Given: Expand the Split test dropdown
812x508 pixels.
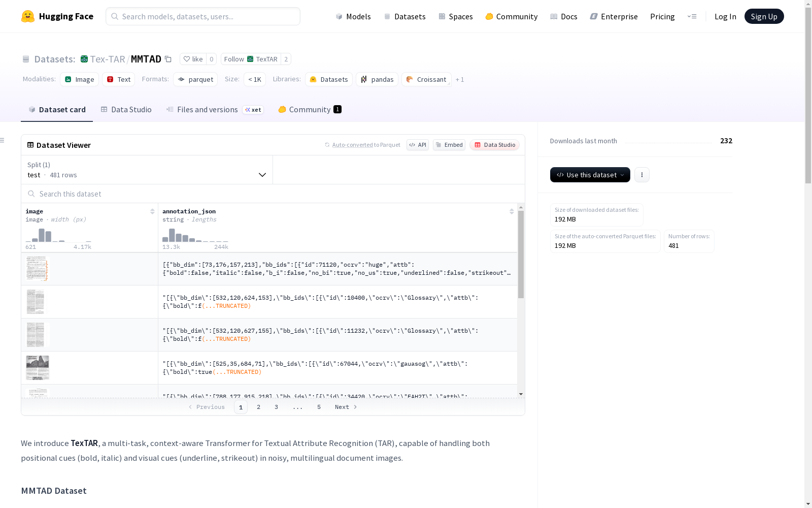Looking at the screenshot, I should 147,170.
